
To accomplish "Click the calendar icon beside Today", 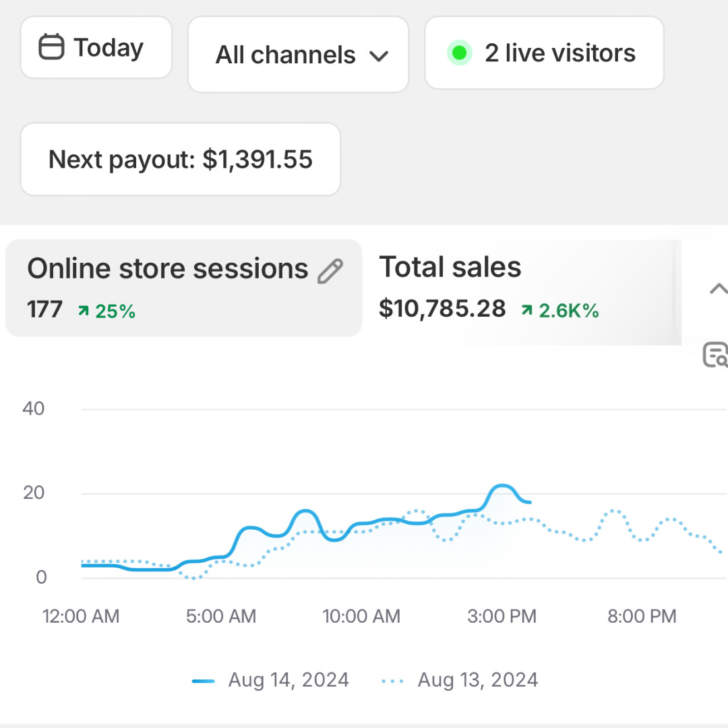I will coord(51,48).
